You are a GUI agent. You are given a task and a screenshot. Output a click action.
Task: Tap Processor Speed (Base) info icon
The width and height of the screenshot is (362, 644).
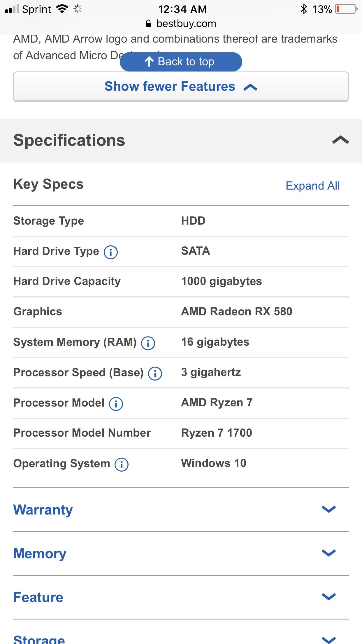pos(155,373)
